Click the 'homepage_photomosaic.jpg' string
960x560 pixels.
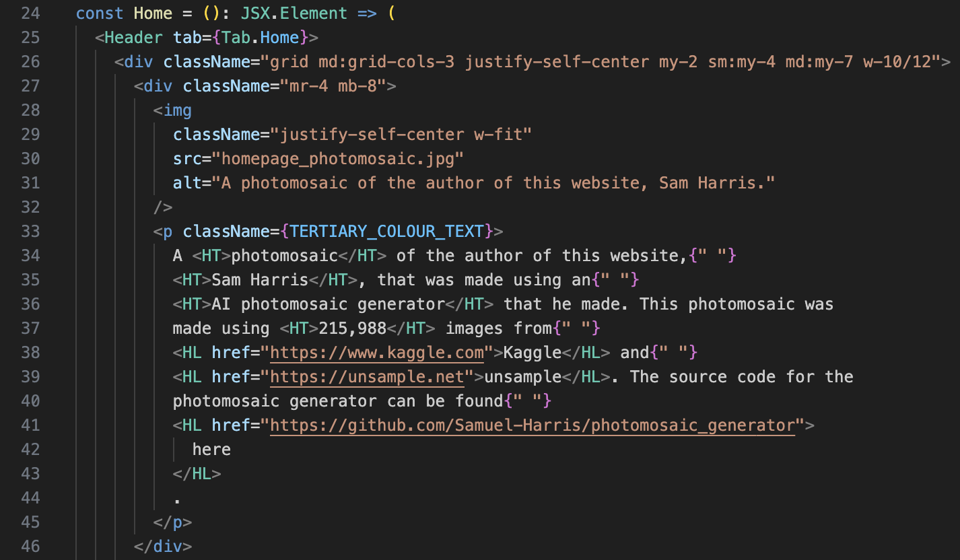338,158
